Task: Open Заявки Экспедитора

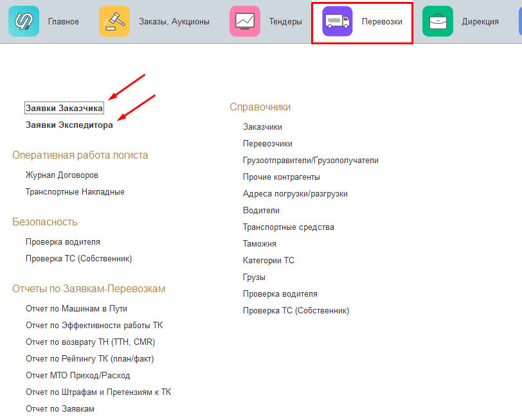Action: pos(69,125)
